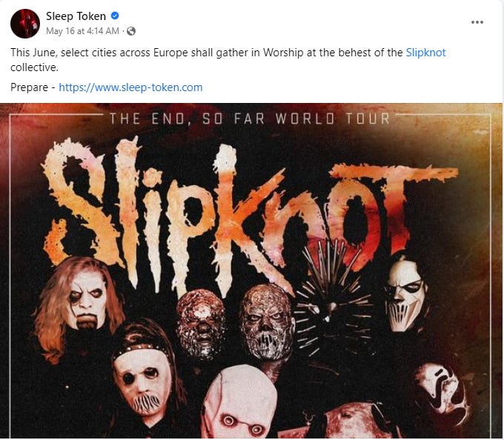Image resolution: width=504 pixels, height=440 pixels.
Task: Click the 'This June, select cities' post text
Action: (63, 53)
